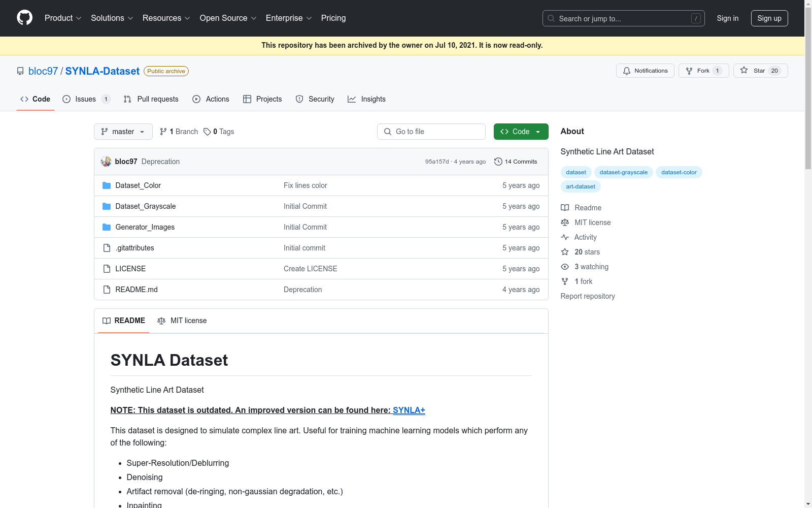Screen dimensions: 812x508
Task: Click the branch icon next to 1 Branch
Action: point(163,132)
